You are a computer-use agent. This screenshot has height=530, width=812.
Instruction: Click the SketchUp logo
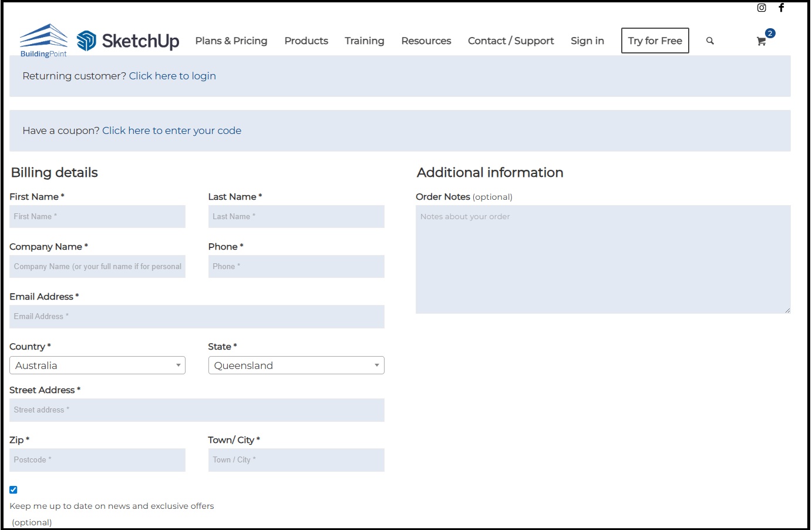tap(129, 41)
